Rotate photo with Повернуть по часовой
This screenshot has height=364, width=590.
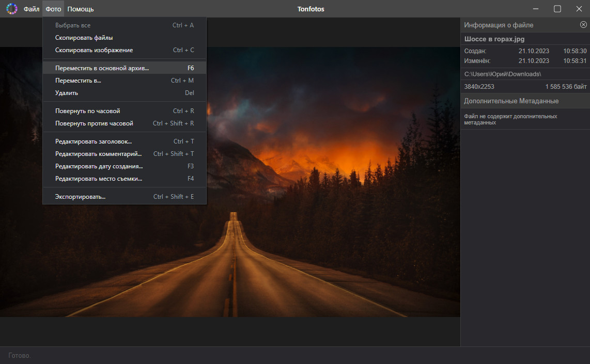tap(87, 111)
